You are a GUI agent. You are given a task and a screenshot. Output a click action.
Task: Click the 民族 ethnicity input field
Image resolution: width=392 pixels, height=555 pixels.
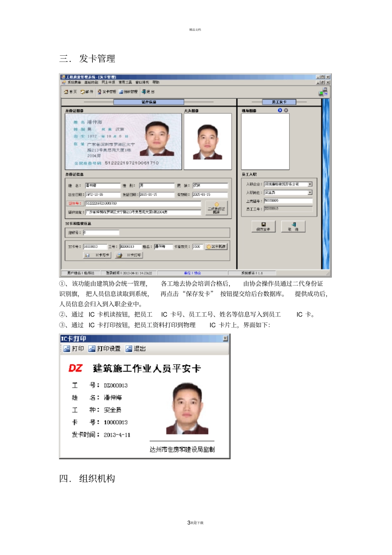[x=210, y=186]
